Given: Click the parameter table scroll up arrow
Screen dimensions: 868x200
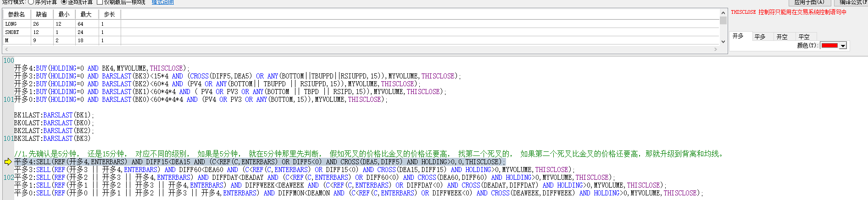Looking at the screenshot, I should [x=723, y=13].
